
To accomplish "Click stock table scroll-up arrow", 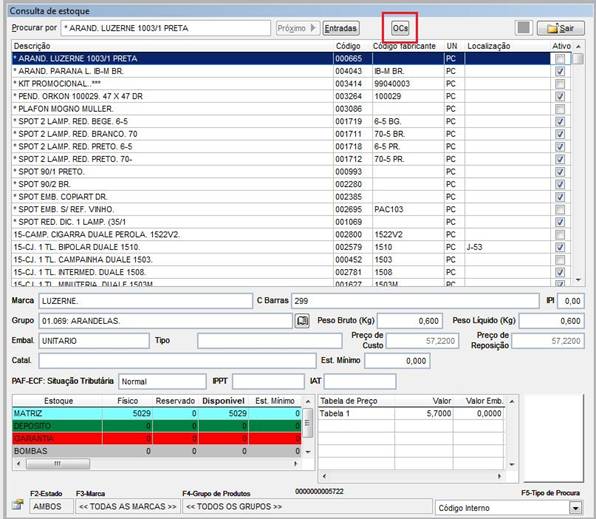I will [x=308, y=402].
